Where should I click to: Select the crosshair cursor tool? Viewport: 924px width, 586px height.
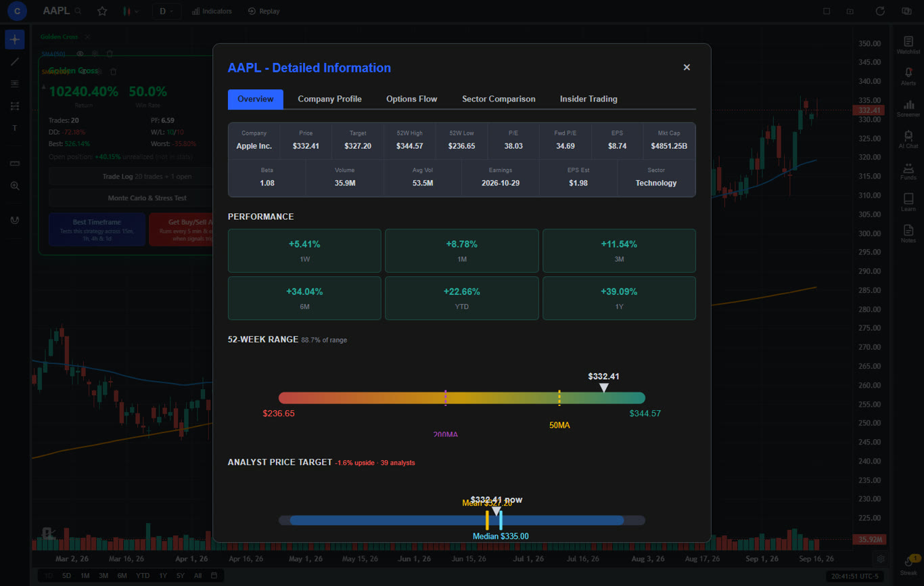[x=15, y=39]
